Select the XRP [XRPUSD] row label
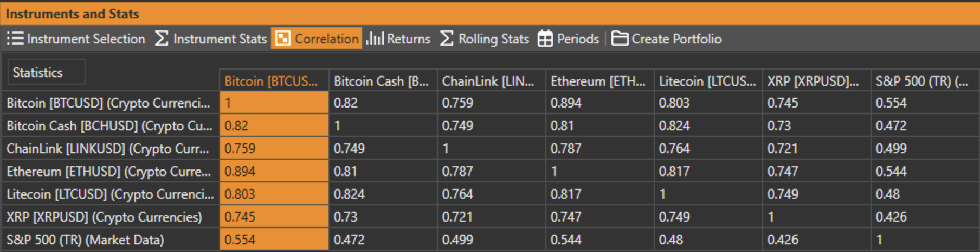The height and width of the screenshot is (252, 980). [x=104, y=217]
